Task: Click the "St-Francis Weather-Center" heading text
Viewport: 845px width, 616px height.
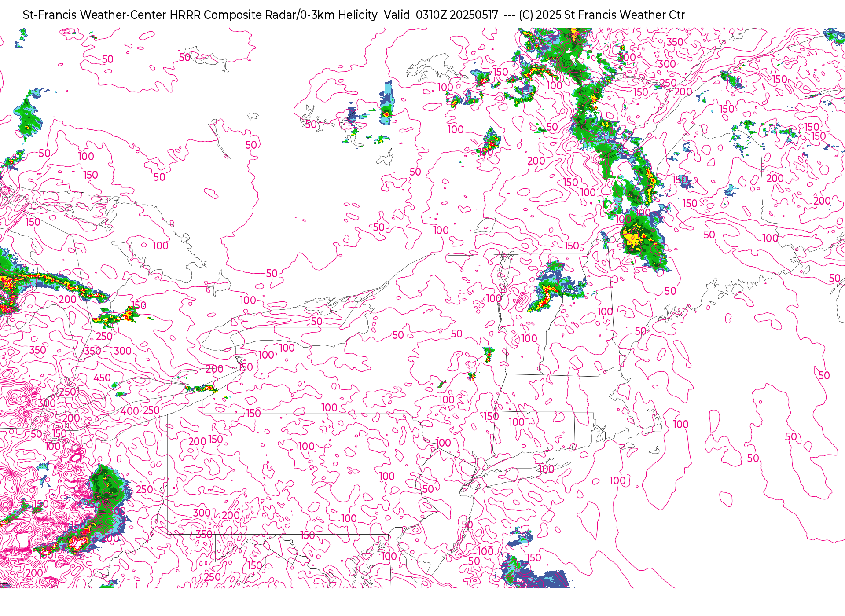Action: coord(95,15)
